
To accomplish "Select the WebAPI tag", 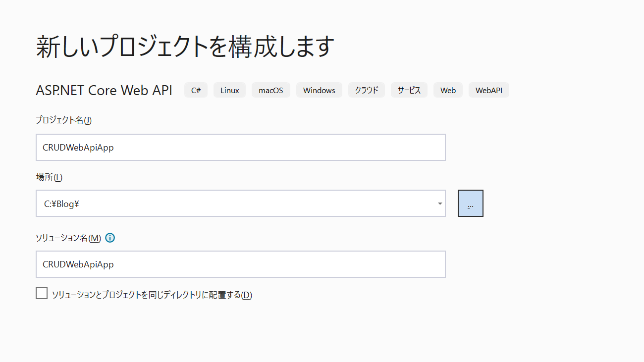I will coord(489,90).
